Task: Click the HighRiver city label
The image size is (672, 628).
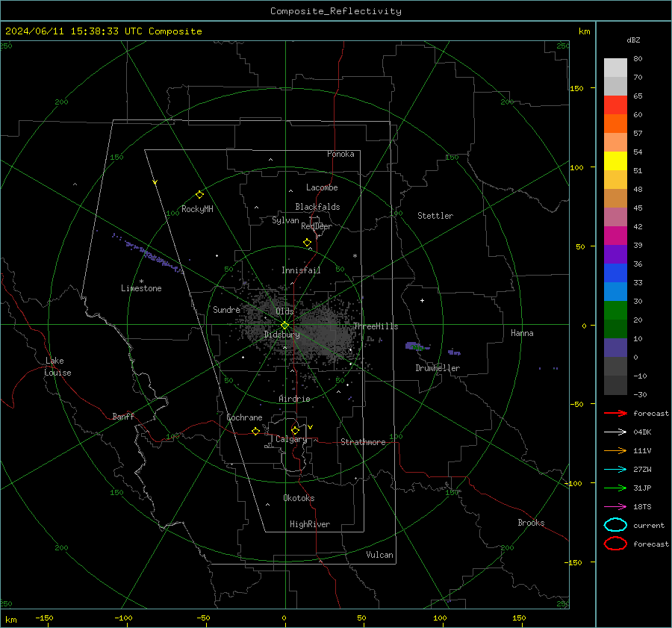Action: click(310, 524)
